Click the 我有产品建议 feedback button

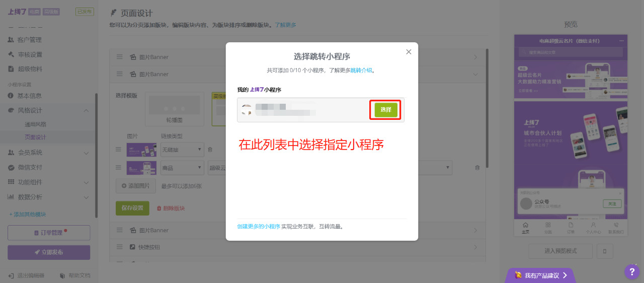541,275
